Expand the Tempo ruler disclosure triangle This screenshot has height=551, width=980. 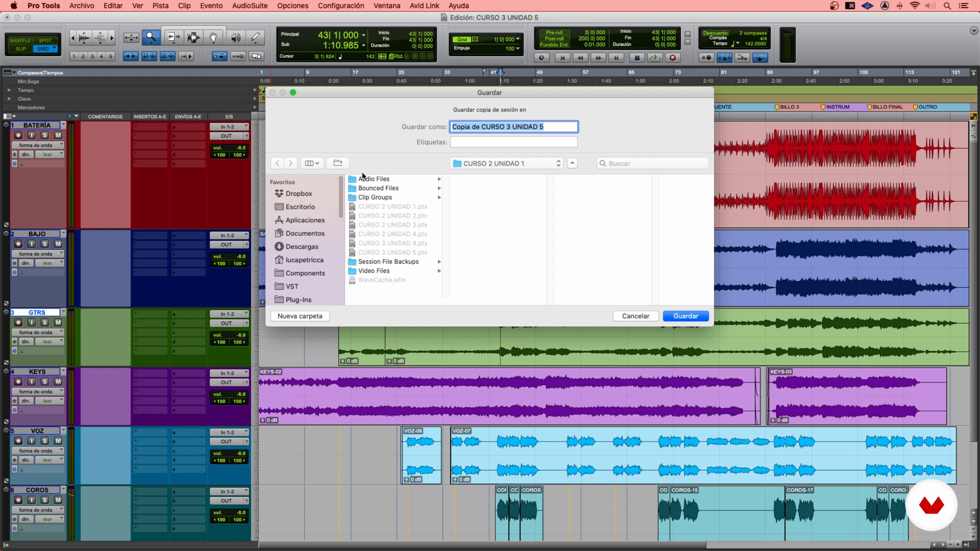(9, 90)
